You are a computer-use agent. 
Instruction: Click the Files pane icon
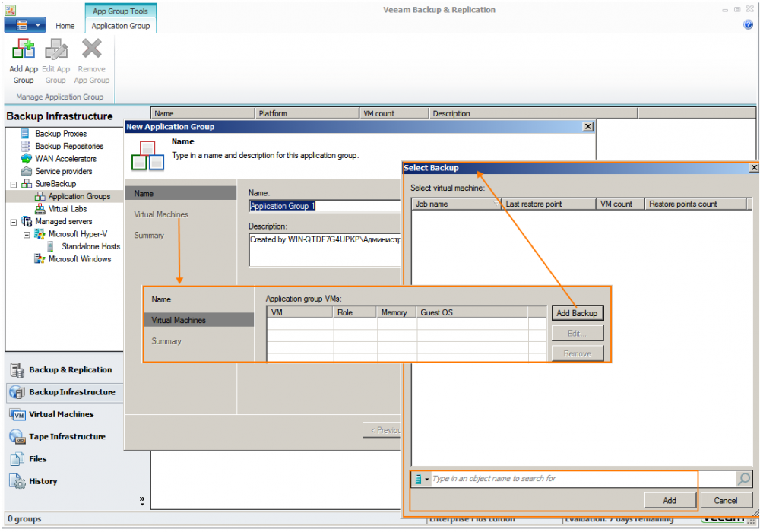(17, 459)
